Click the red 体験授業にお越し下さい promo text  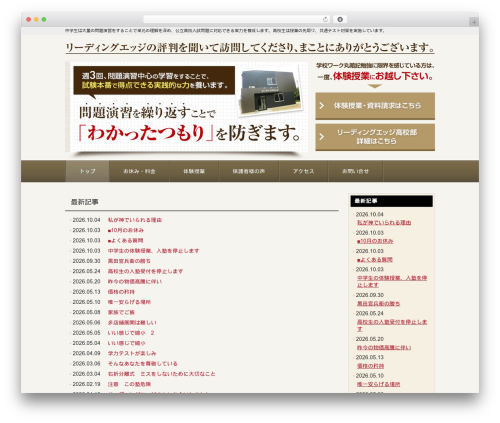[383, 76]
